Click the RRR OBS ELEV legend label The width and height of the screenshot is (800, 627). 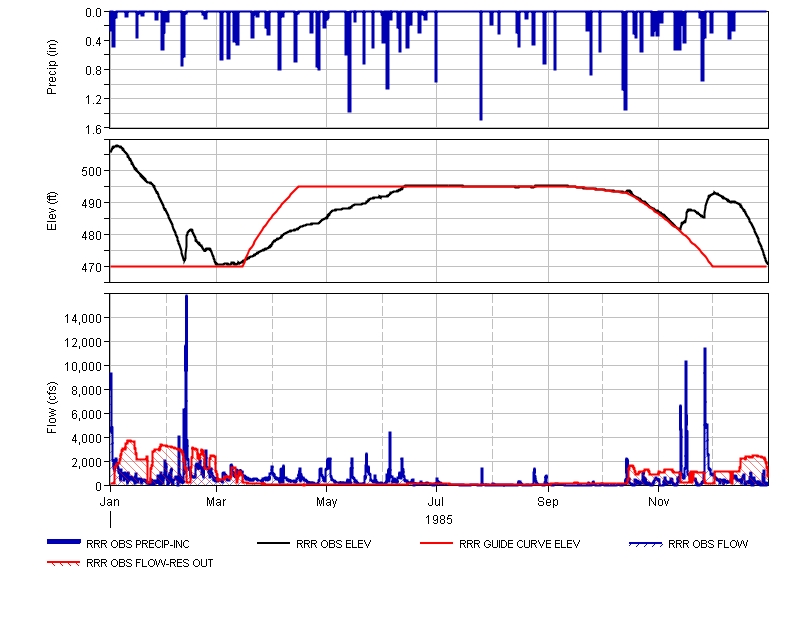point(334,544)
